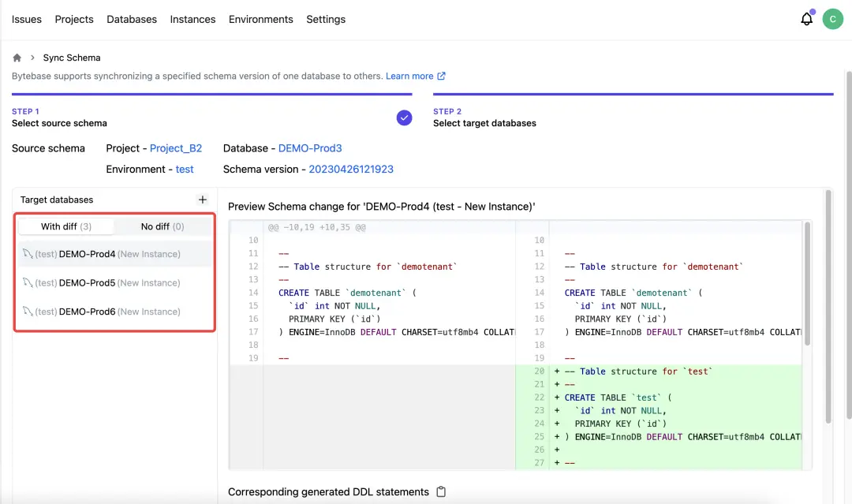Switch to the With diff tab
852x504 pixels.
click(66, 226)
